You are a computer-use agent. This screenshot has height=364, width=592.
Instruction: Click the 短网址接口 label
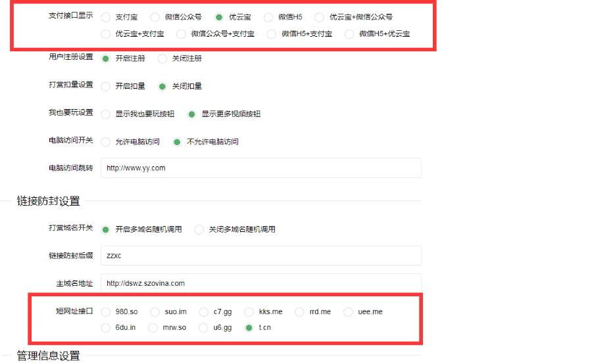point(74,311)
